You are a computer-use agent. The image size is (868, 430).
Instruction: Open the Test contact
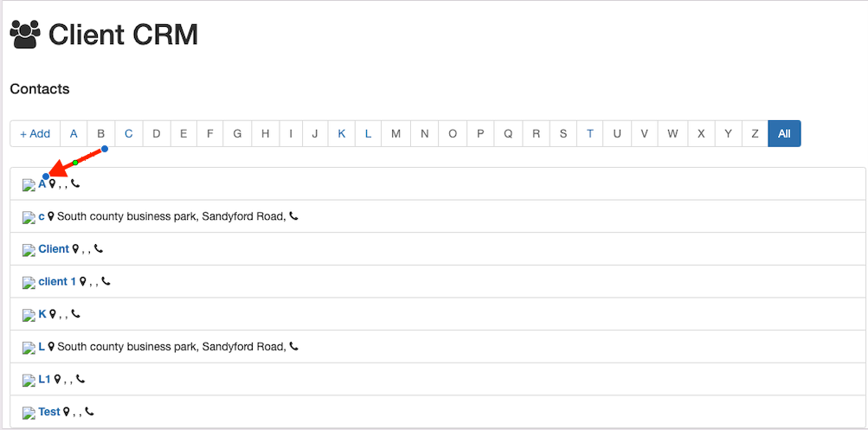click(x=49, y=412)
